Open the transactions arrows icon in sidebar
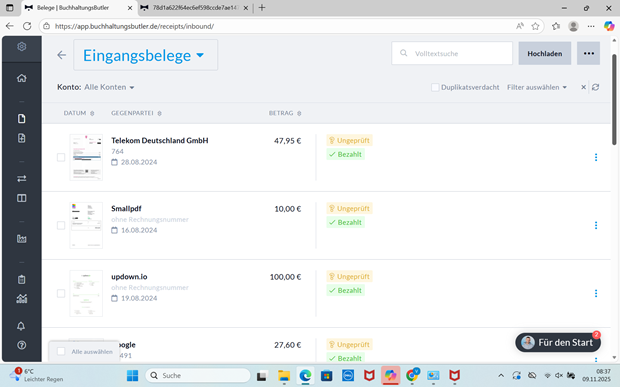Viewport: 620px width, 387px height. 21,179
